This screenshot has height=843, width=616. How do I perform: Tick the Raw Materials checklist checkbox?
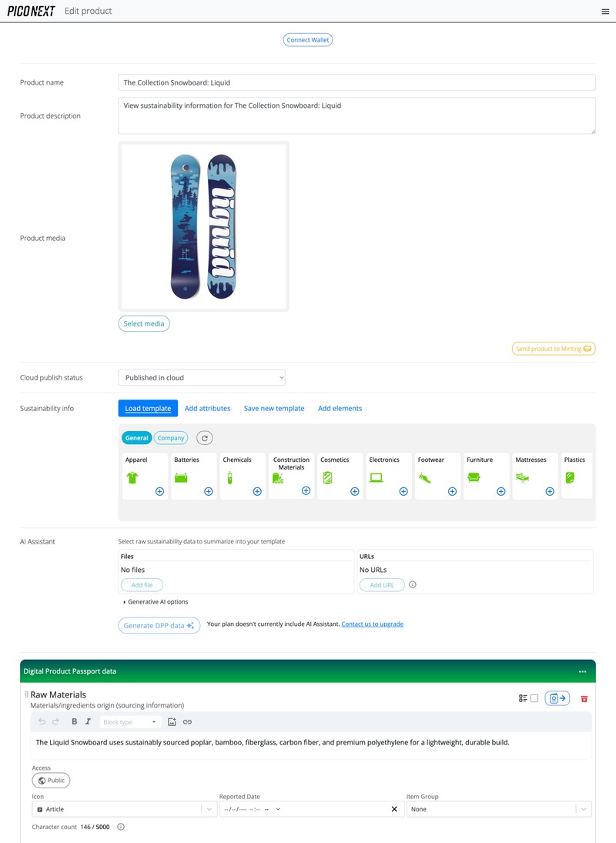point(534,698)
